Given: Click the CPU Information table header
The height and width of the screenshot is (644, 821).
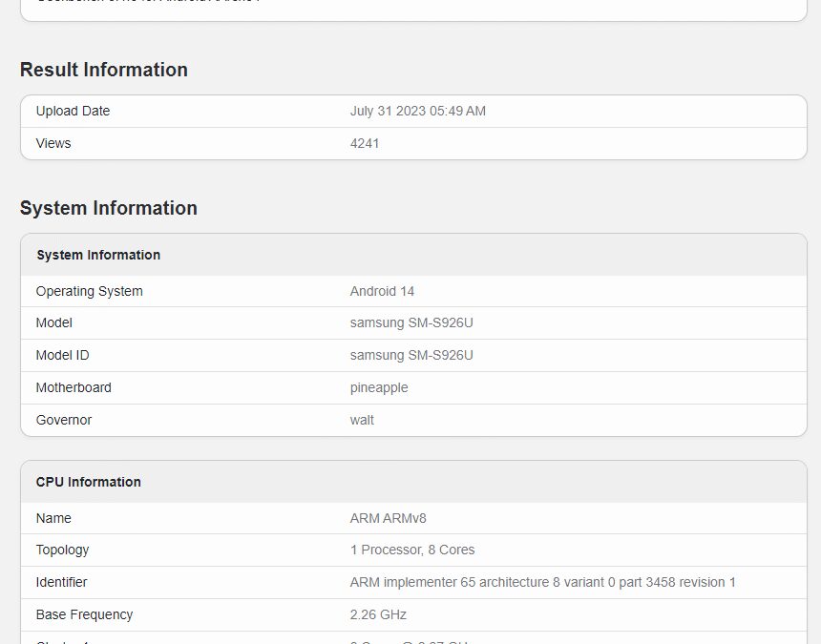Looking at the screenshot, I should click(x=88, y=482).
